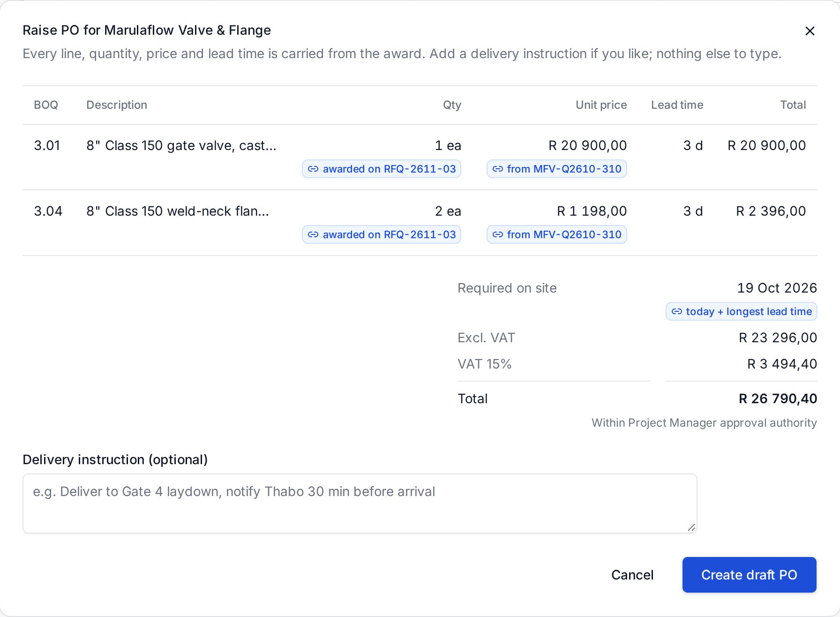Image resolution: width=840 pixels, height=617 pixels.
Task: Close the Raise PO dialog
Action: coord(810,31)
